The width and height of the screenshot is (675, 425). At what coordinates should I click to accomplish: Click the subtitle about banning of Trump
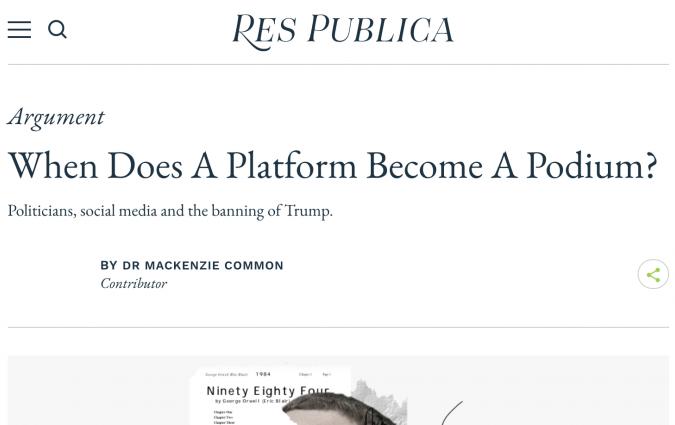pos(170,210)
